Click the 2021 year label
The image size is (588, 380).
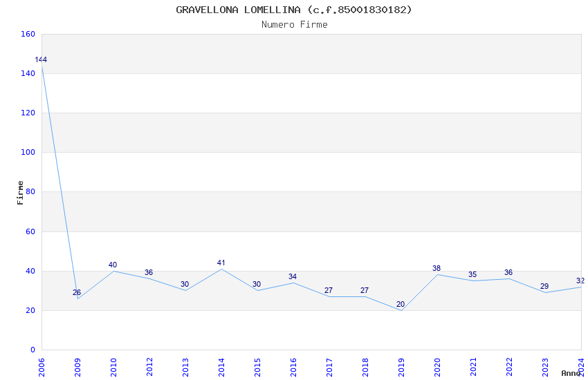point(474,368)
